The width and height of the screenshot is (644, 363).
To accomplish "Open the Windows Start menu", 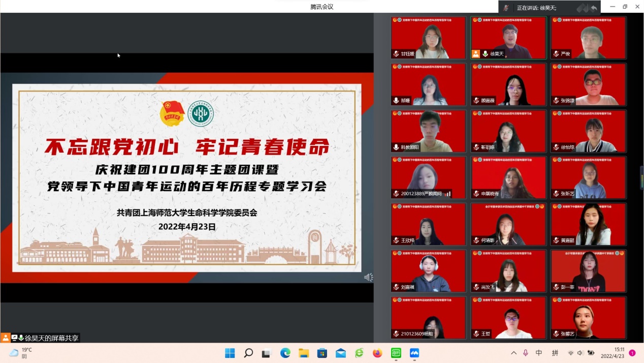I will pos(230,353).
